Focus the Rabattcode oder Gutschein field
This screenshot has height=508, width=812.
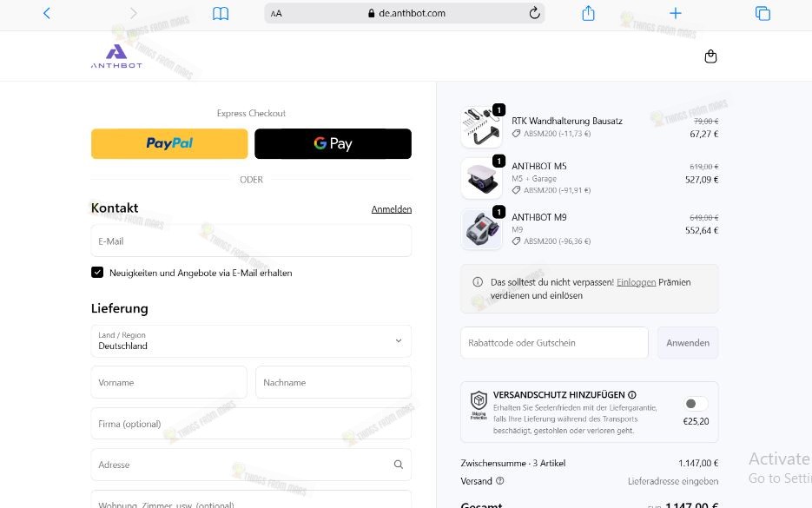[x=554, y=343]
